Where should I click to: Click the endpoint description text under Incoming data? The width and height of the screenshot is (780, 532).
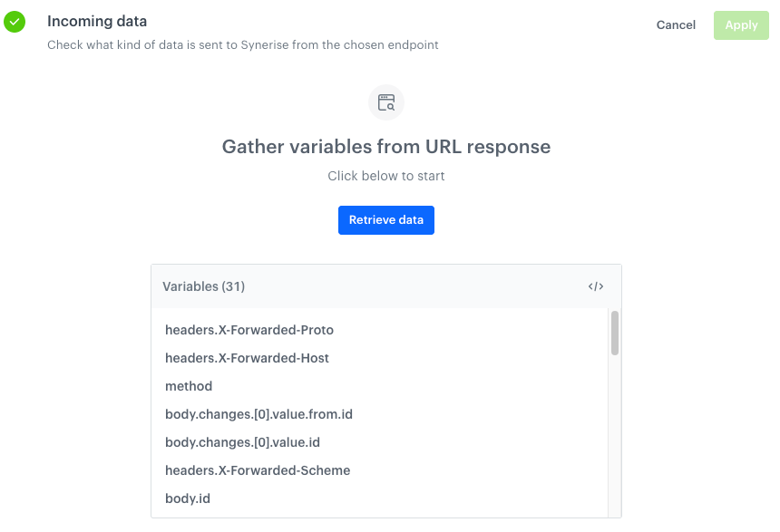pos(243,44)
